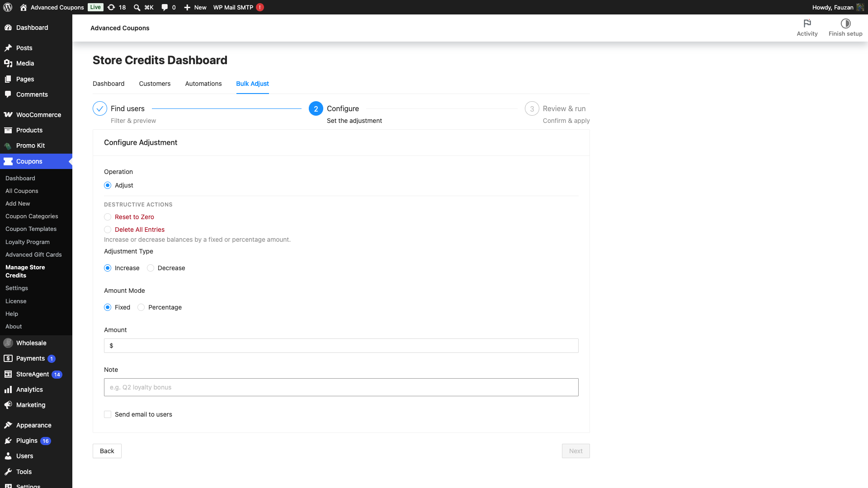The image size is (868, 488).
Task: Select Percentage amount mode
Action: click(x=141, y=307)
